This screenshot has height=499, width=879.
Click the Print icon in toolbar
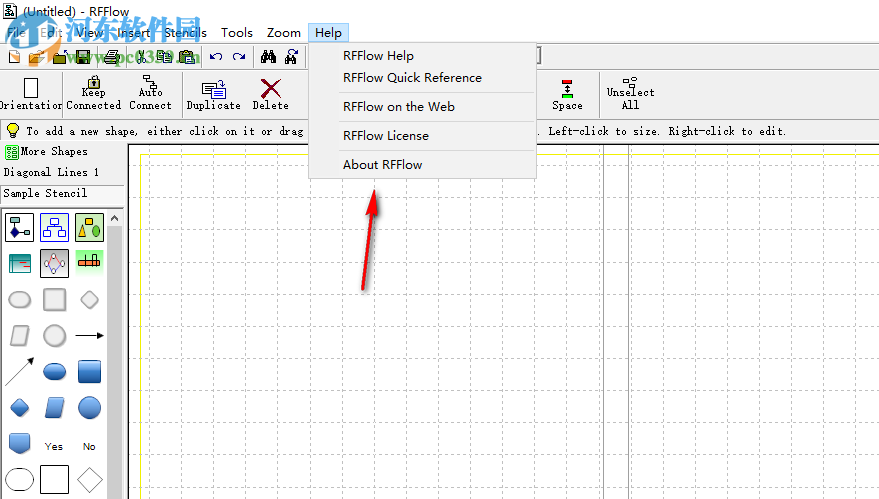click(x=112, y=57)
